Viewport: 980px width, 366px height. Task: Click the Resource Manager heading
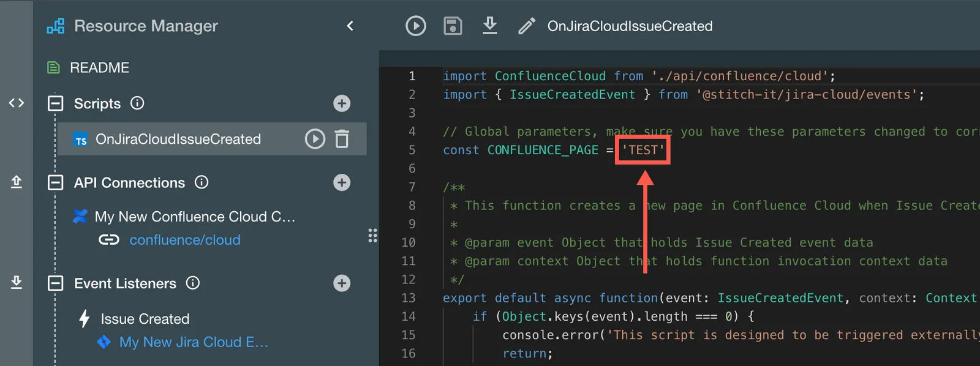[x=146, y=26]
